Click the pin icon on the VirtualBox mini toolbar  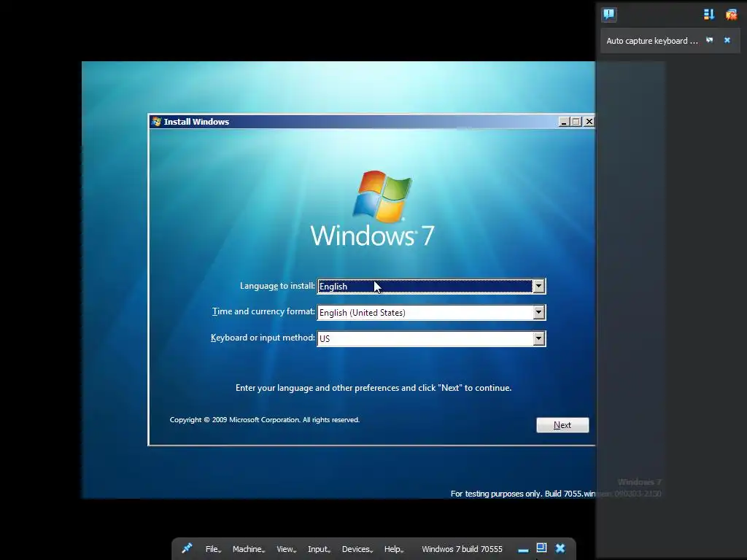[187, 548]
